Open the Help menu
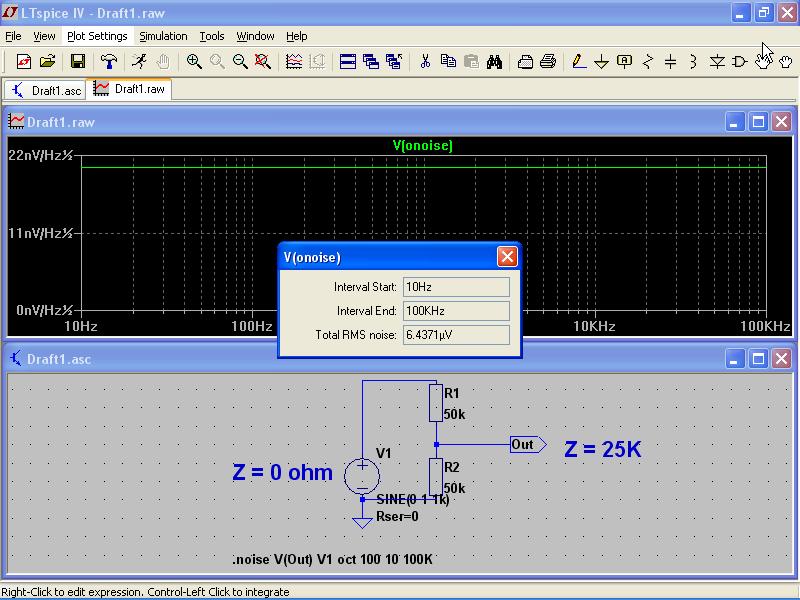This screenshot has width=800, height=600. pyautogui.click(x=296, y=36)
